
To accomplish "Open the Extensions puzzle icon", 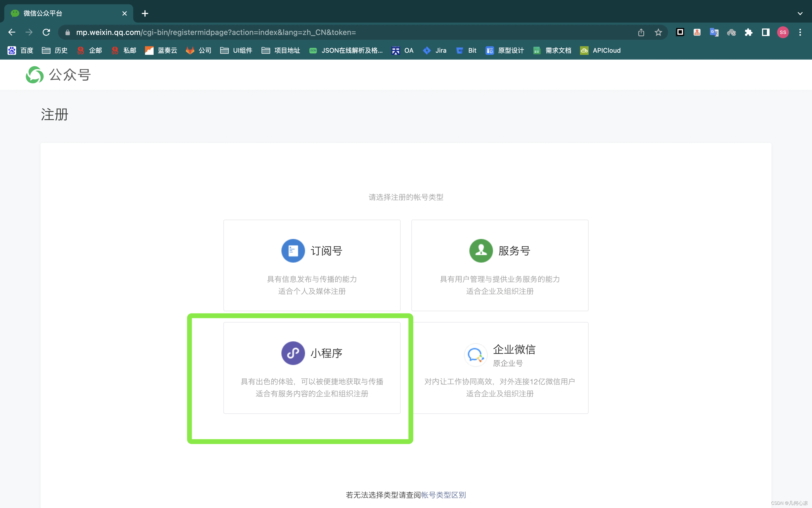I will [749, 32].
